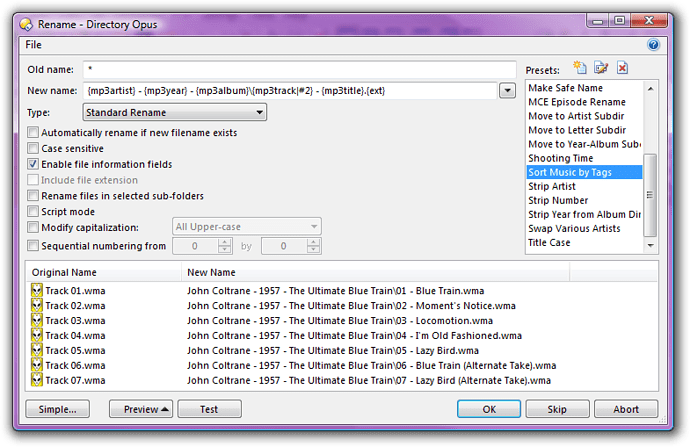Click the new preset icon
Image resolution: width=690 pixels, height=447 pixels.
580,68
